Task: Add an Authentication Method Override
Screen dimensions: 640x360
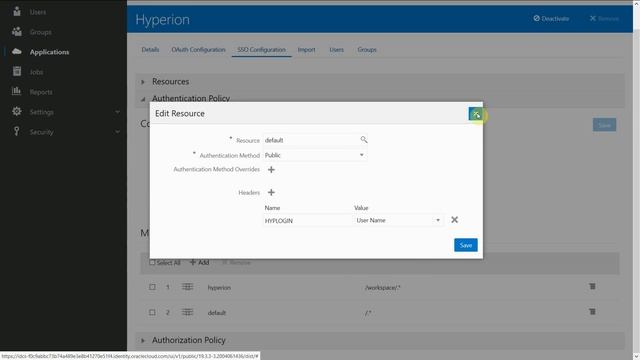Action: 271,169
